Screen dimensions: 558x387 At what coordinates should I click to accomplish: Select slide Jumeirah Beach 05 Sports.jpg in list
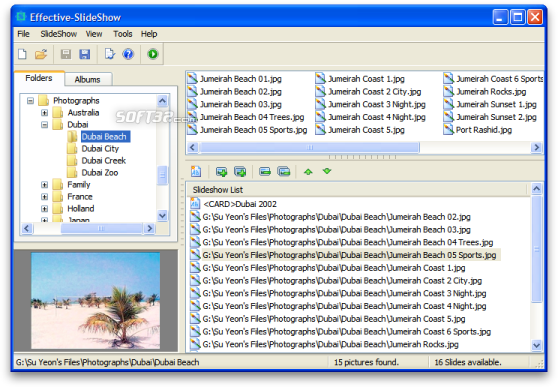tap(349, 255)
